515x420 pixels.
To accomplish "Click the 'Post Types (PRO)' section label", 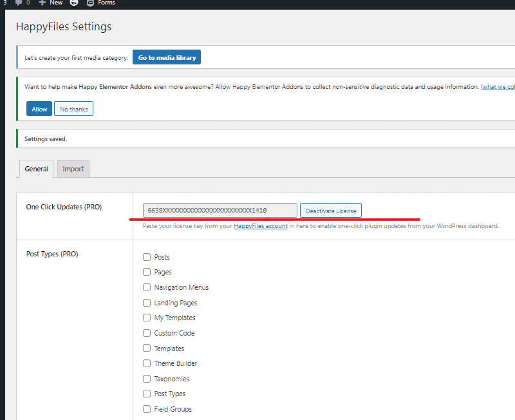I will [52, 254].
